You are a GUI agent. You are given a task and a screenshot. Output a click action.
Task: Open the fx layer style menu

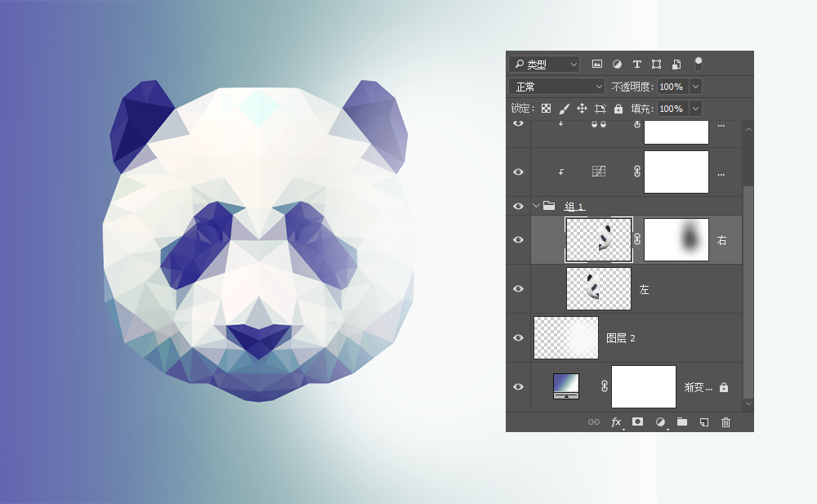point(616,422)
